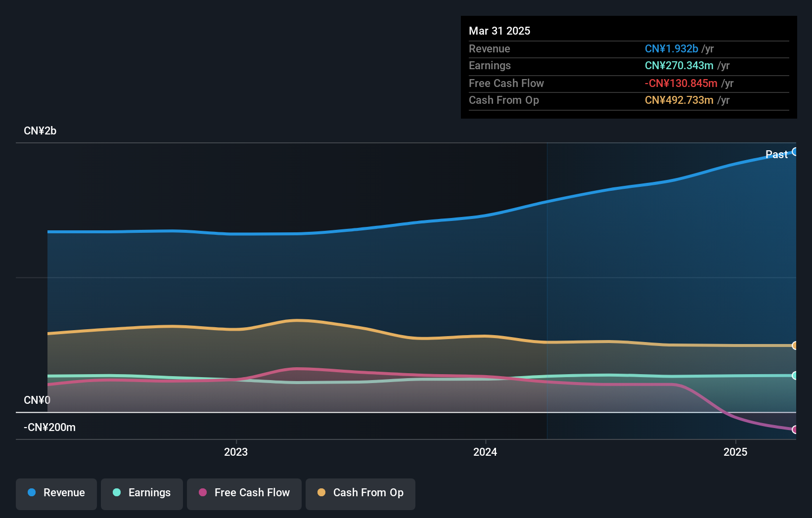Click the pink Free Cash Flow endpoint marker
Viewport: 812px width, 518px height.
795,430
